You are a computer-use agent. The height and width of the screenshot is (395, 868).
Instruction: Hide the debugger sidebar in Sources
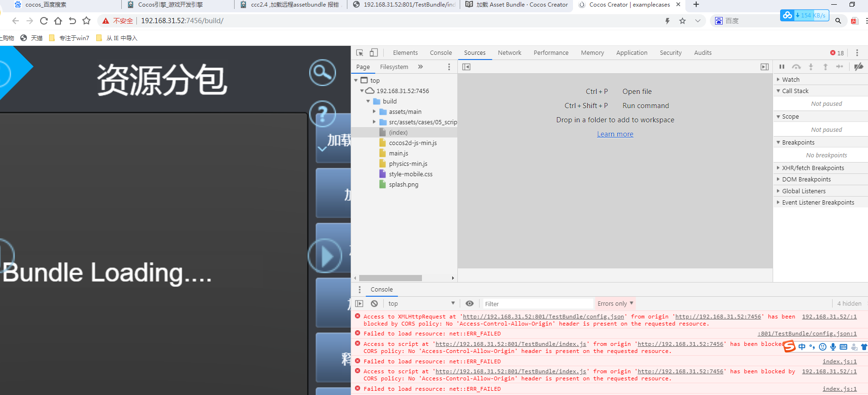765,67
